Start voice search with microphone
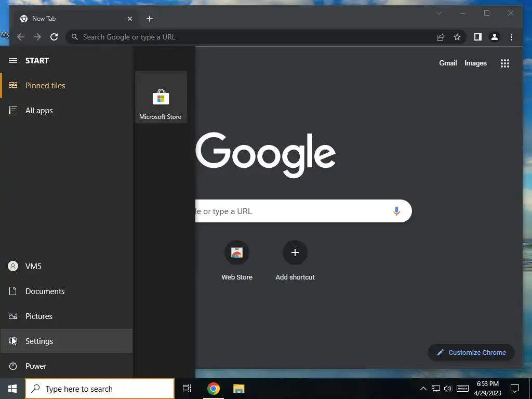Viewport: 532px width, 399px height. coord(396,211)
